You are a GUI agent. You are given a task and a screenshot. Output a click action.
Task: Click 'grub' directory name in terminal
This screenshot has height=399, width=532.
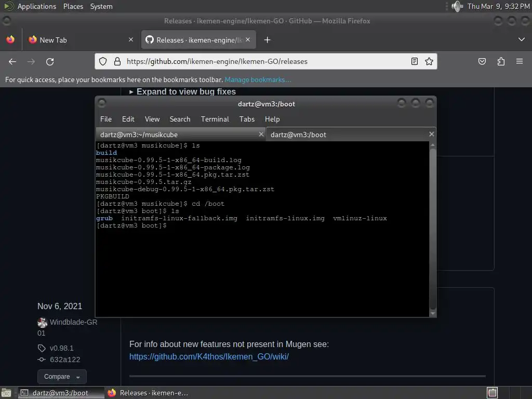tap(104, 219)
